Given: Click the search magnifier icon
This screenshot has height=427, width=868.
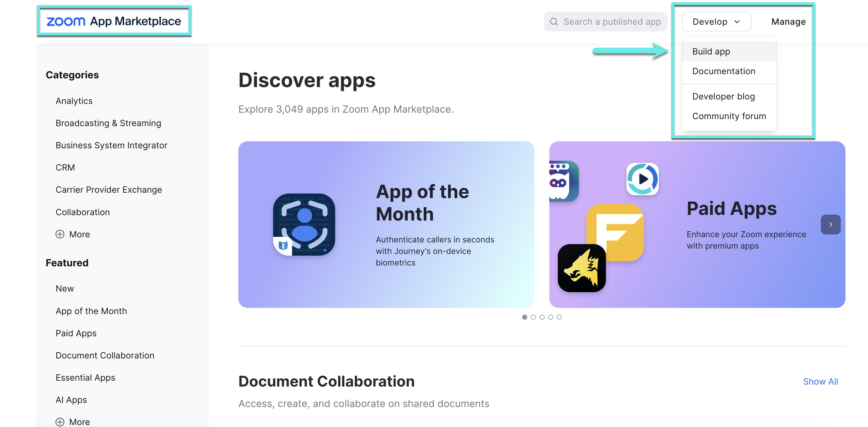Looking at the screenshot, I should click(554, 22).
